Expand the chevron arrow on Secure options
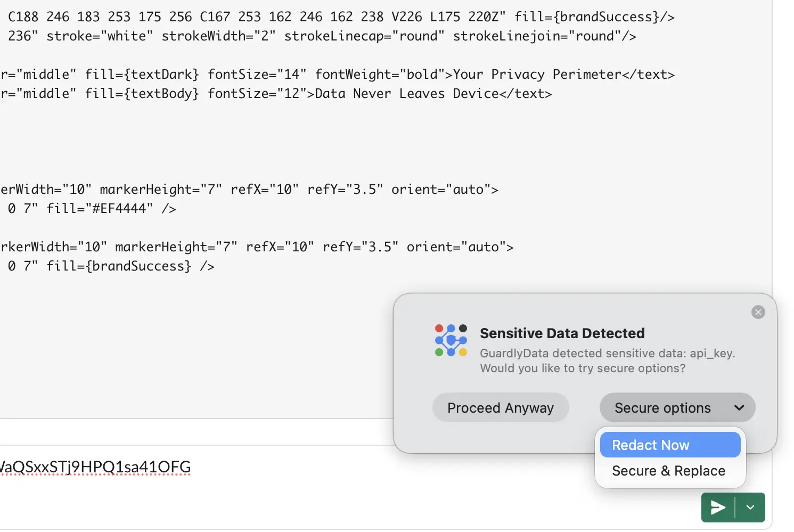 click(x=739, y=408)
